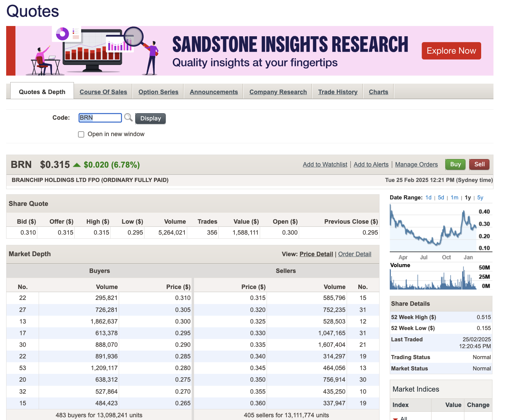Click the magnifier search icon beside code field
Image resolution: width=514 pixels, height=420 pixels.
click(128, 118)
